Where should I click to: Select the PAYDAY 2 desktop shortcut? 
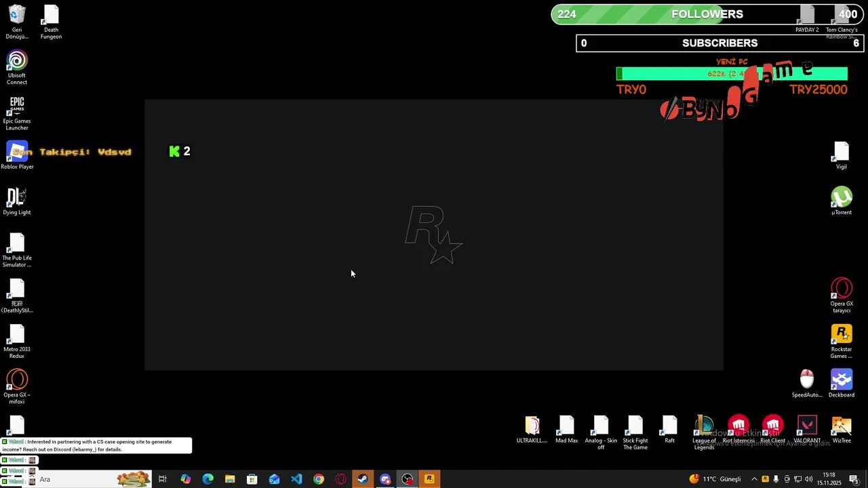pos(807,19)
